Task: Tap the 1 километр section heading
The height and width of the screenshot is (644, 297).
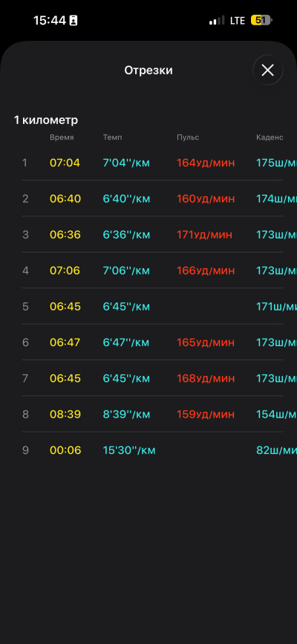Action: pos(45,120)
